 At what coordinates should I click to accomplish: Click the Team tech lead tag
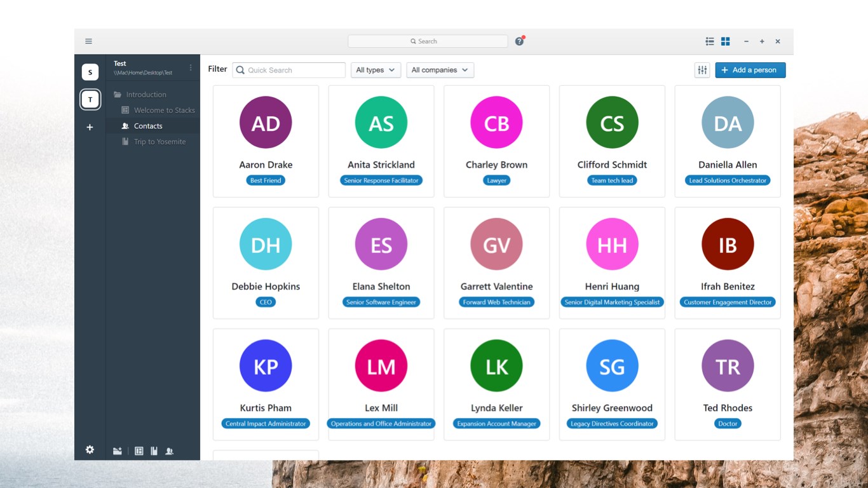click(x=612, y=180)
